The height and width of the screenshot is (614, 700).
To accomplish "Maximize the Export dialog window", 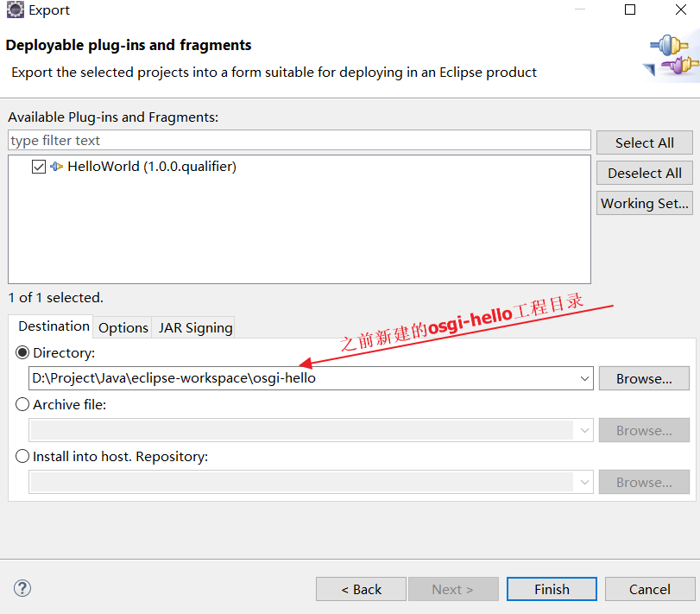I will [x=630, y=9].
